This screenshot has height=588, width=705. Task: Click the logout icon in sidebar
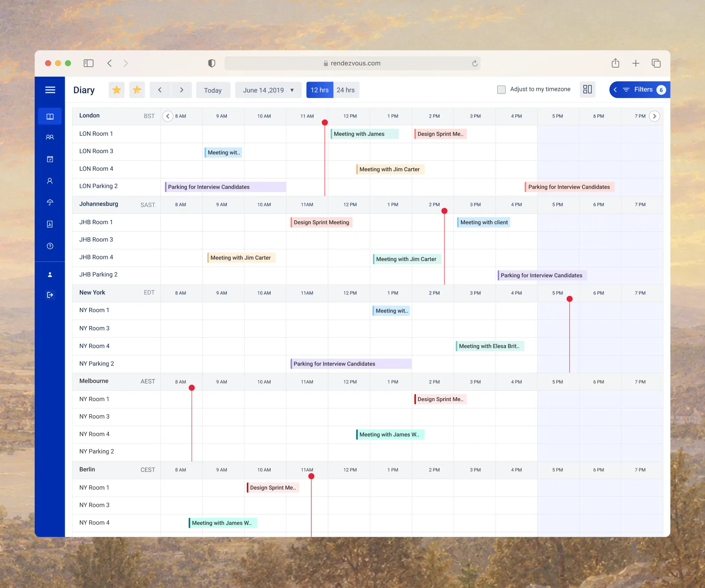[50, 295]
